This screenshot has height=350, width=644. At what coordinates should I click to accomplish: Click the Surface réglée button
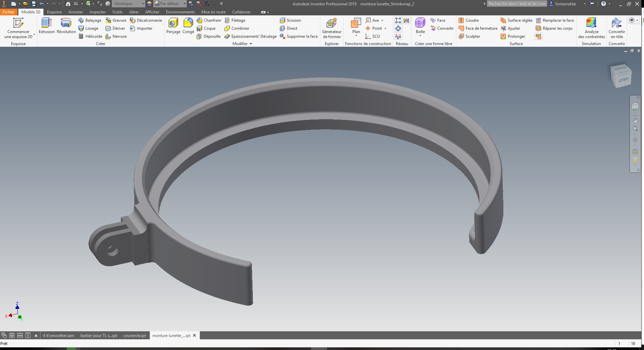(x=516, y=20)
